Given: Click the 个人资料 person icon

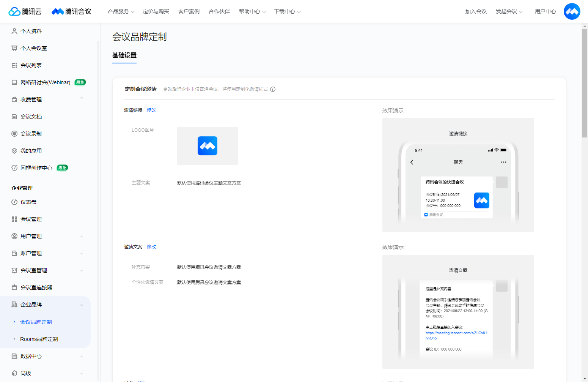Looking at the screenshot, I should tap(14, 31).
